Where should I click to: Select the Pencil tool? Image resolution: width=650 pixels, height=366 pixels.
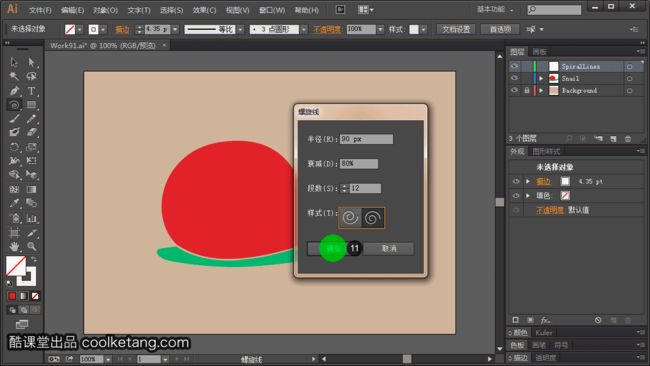point(31,119)
